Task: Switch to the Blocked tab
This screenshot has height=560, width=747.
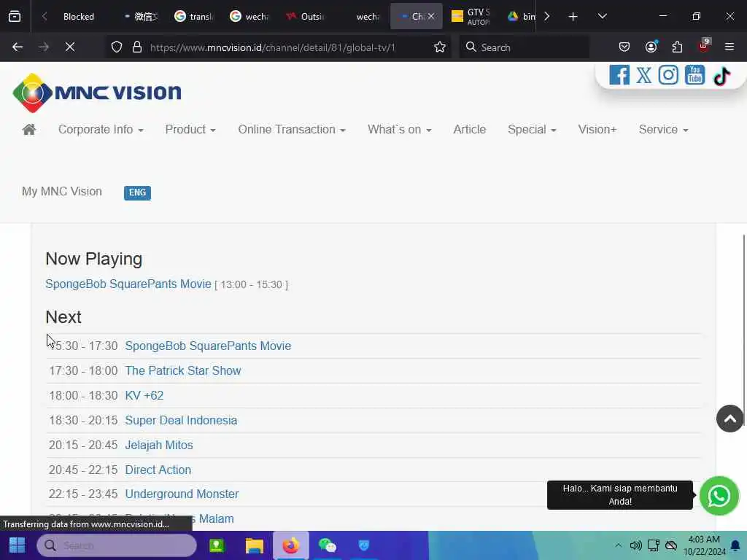Action: pyautogui.click(x=77, y=17)
